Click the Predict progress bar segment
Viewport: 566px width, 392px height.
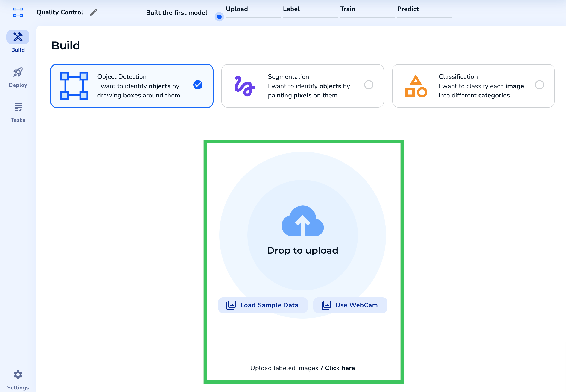click(x=425, y=18)
